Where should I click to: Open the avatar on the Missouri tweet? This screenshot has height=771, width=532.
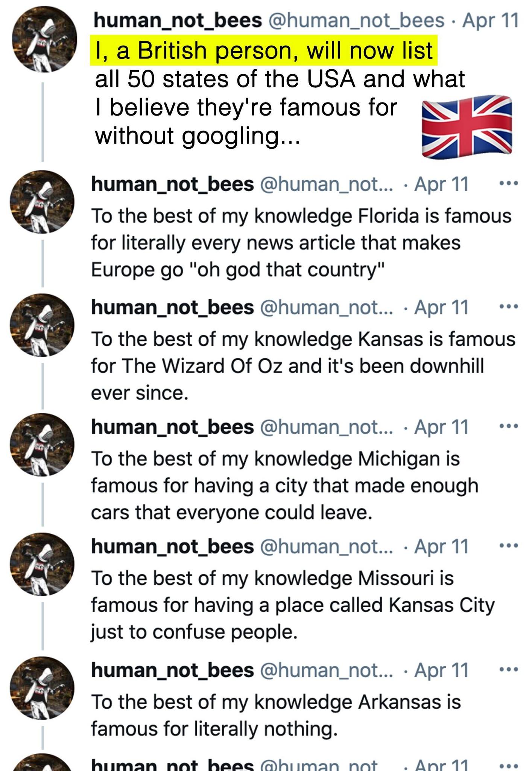tap(42, 565)
